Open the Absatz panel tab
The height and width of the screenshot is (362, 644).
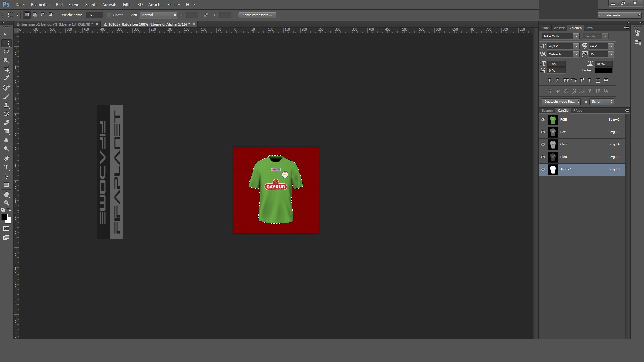click(x=559, y=28)
